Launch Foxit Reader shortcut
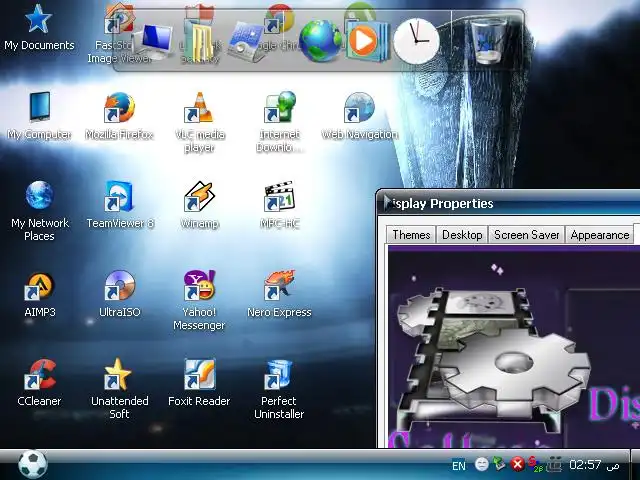 (199, 383)
